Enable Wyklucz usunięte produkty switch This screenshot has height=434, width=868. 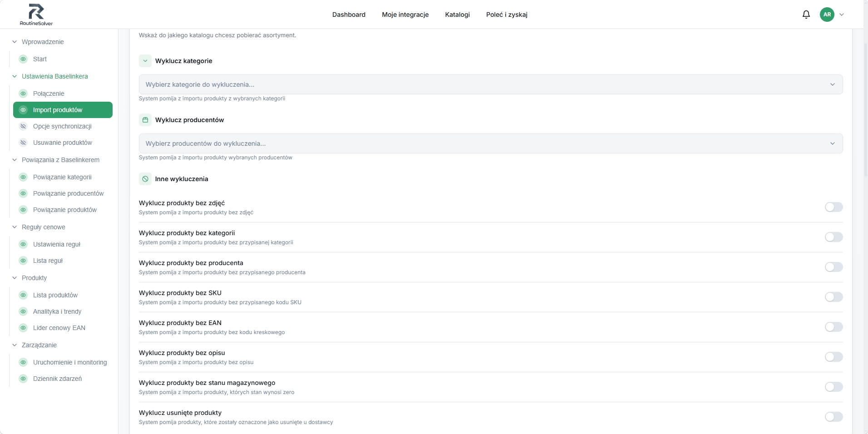(x=833, y=417)
